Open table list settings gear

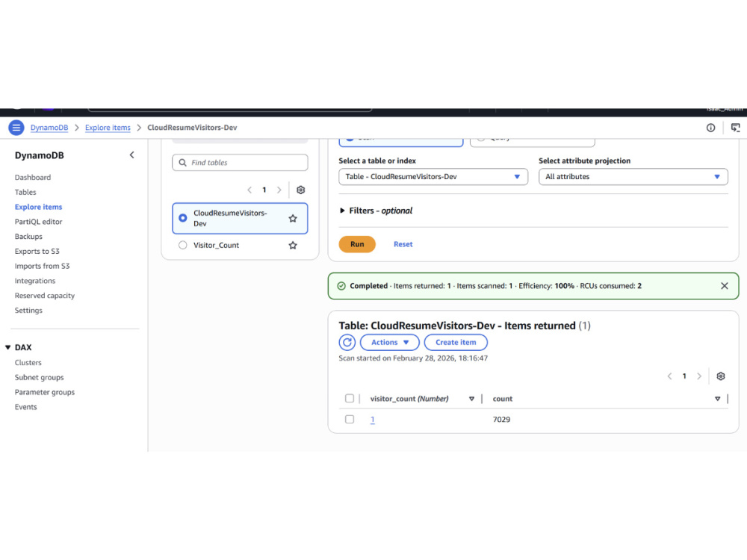[x=300, y=190]
